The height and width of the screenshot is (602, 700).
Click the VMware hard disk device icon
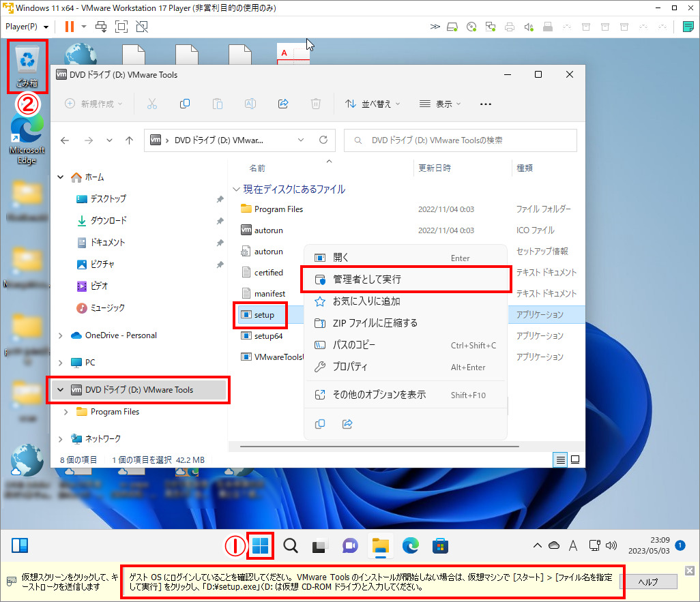click(x=452, y=27)
